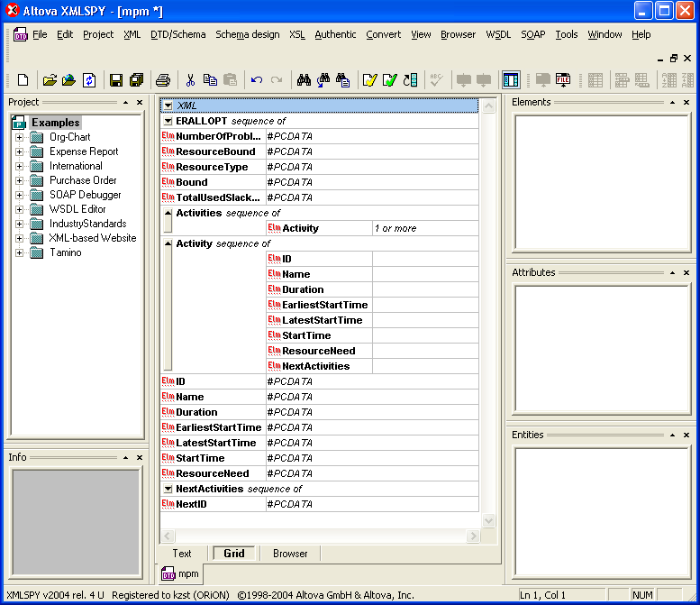The height and width of the screenshot is (605, 700).
Task: Click the Open URL globe folder icon
Action: pos(68,80)
